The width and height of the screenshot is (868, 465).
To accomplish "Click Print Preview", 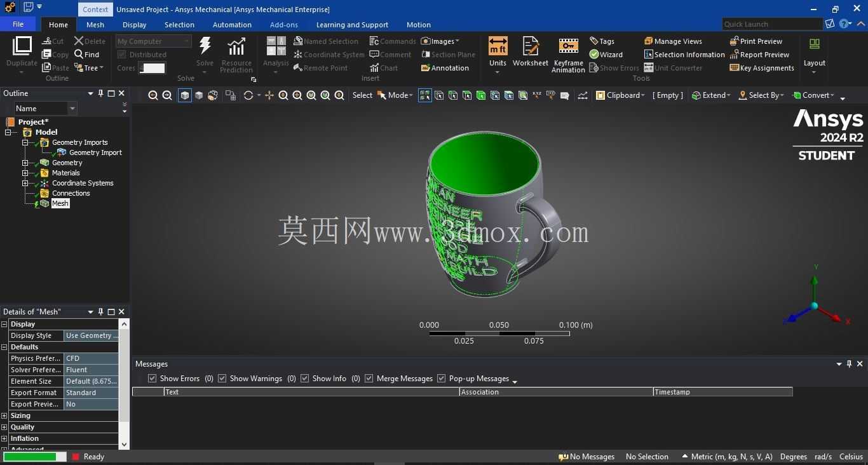I will tap(756, 41).
